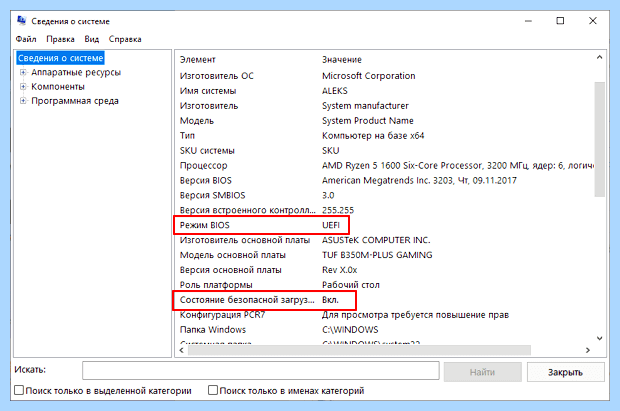Click the value AMD Ryzen 5 1600 Six-Core Processor
Viewport: 620px width, 411px height.
coord(402,166)
